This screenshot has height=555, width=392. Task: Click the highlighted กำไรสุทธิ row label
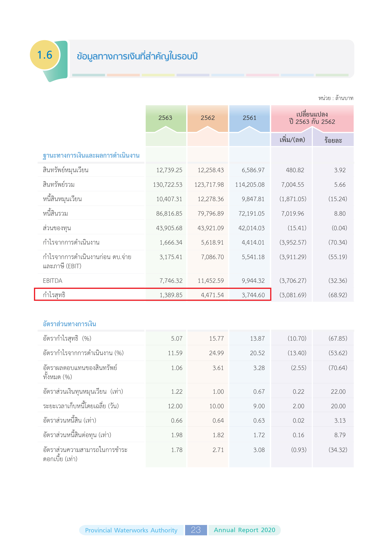tap(54, 295)
